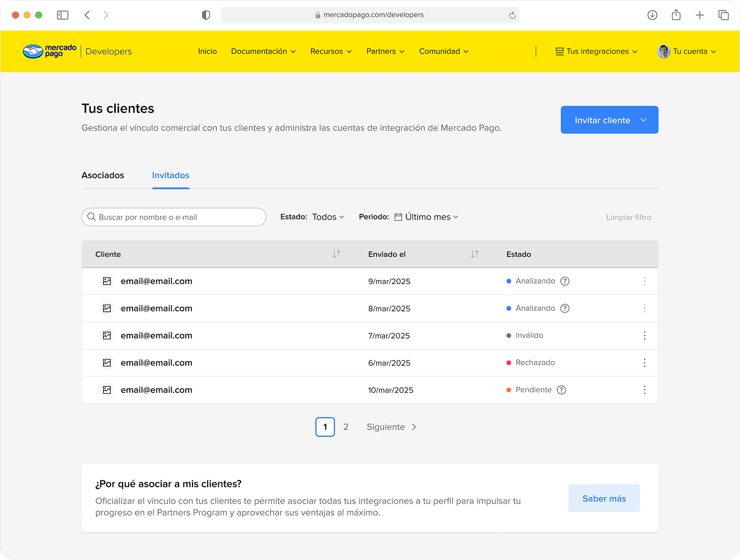Switch to the Asociados tab
The width and height of the screenshot is (740, 560).
(x=103, y=175)
